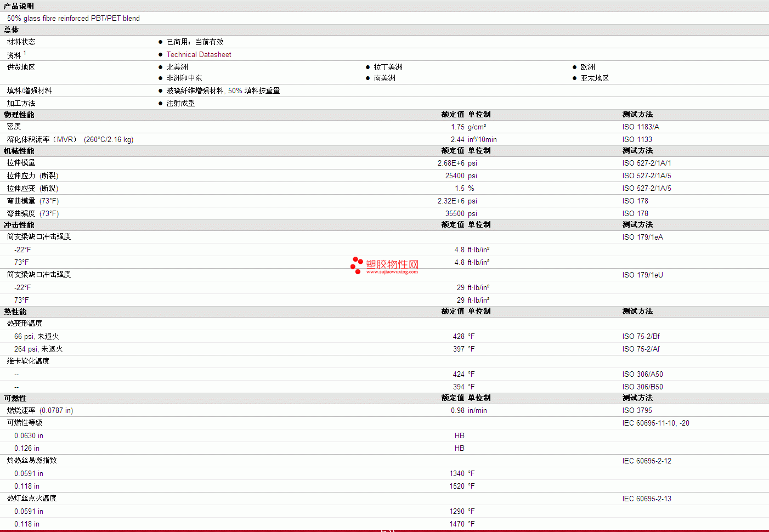Screen dimensions: 769x532
Task: Click the bullet point before 欧洲
Action: (574, 67)
